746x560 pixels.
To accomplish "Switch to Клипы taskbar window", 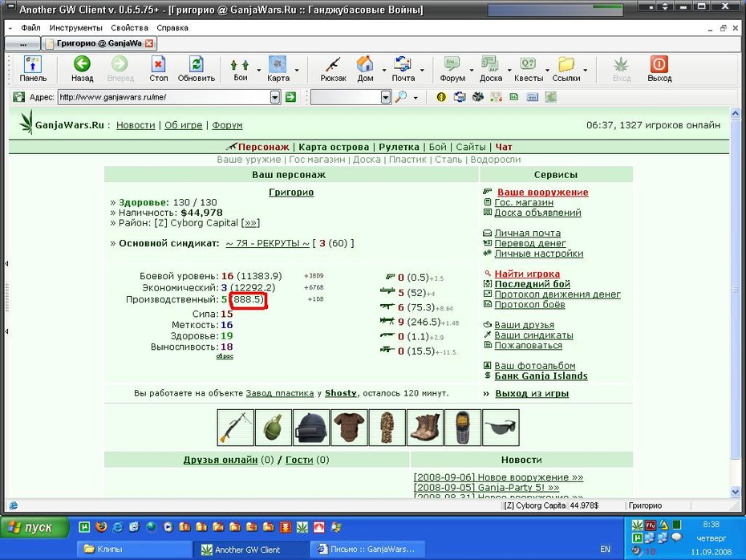I will coord(134,549).
